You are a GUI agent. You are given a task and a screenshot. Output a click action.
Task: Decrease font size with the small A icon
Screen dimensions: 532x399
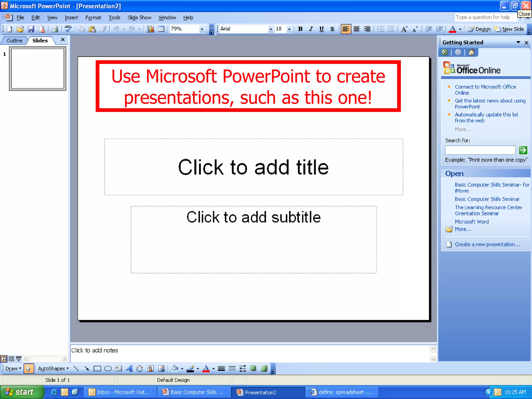(415, 29)
